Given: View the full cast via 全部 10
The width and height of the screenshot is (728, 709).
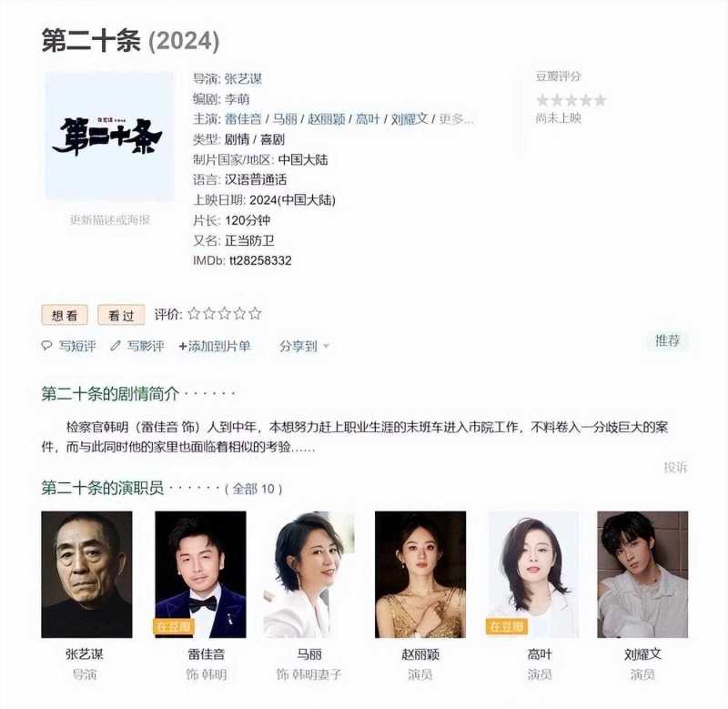Looking at the screenshot, I should tap(254, 489).
